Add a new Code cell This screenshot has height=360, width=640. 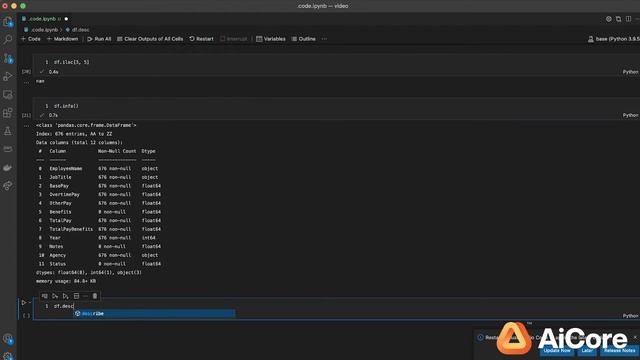(31, 39)
